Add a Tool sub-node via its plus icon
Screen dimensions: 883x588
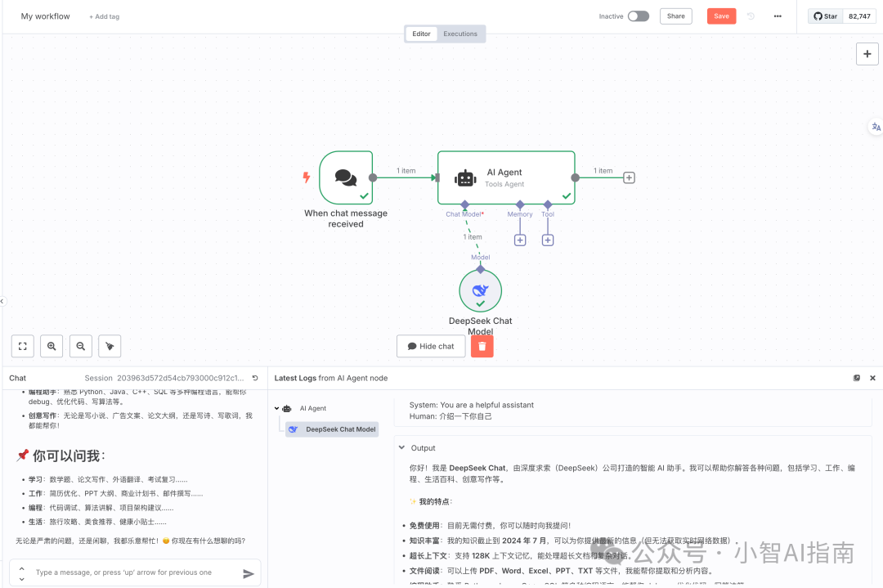coord(547,240)
